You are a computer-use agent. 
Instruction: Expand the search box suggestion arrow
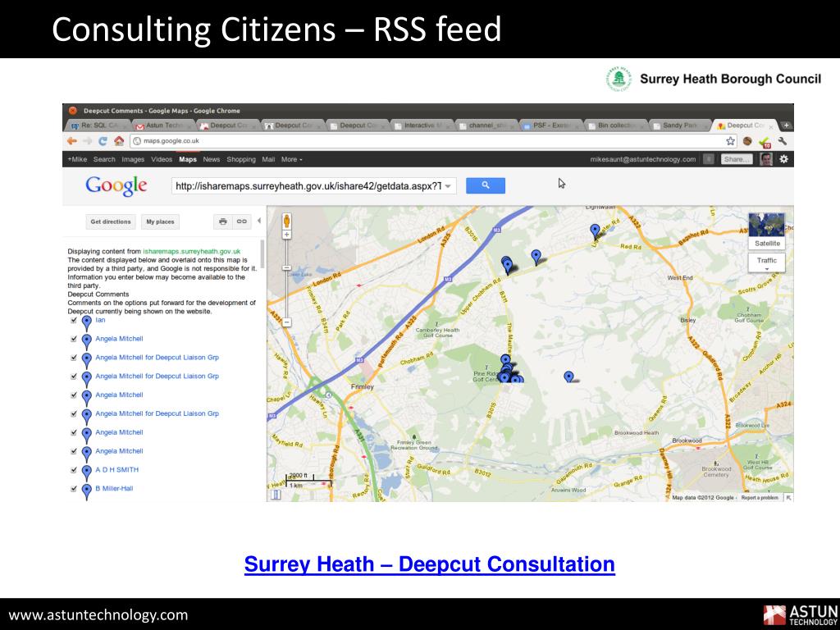[448, 186]
